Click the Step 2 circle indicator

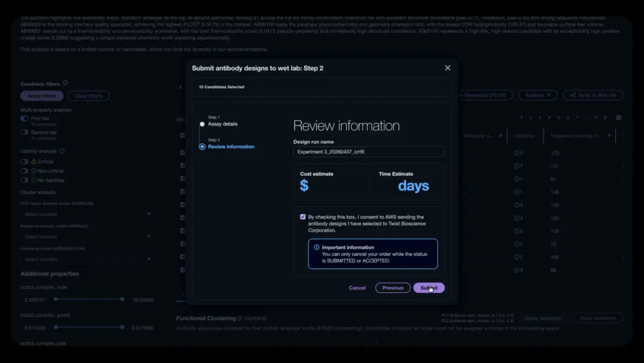pyautogui.click(x=202, y=146)
